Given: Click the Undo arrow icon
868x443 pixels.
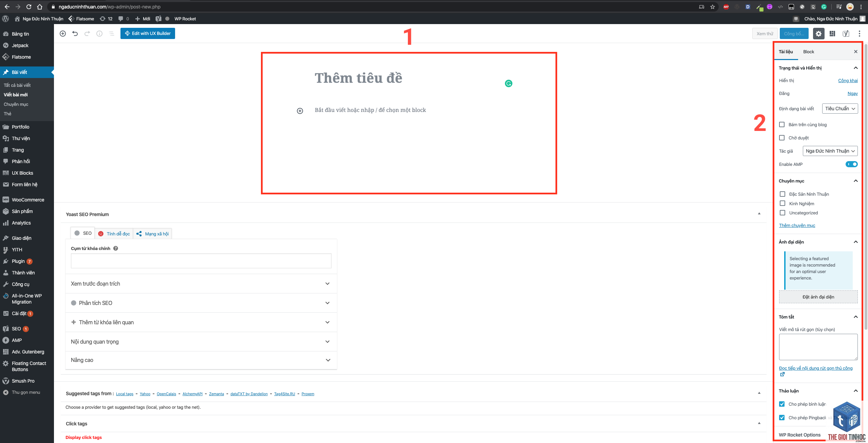Looking at the screenshot, I should 75,34.
